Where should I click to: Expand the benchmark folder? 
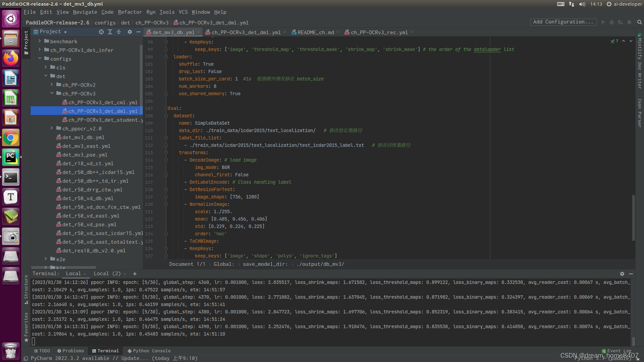pos(40,41)
